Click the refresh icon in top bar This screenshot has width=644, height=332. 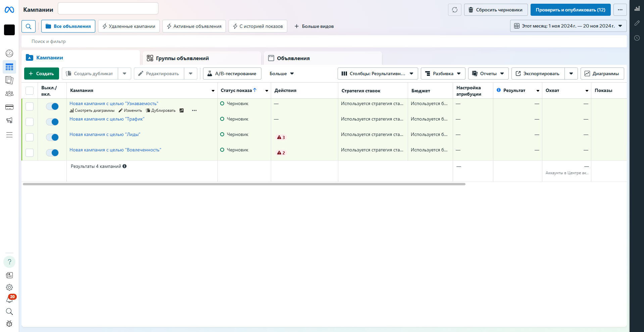[x=455, y=10]
